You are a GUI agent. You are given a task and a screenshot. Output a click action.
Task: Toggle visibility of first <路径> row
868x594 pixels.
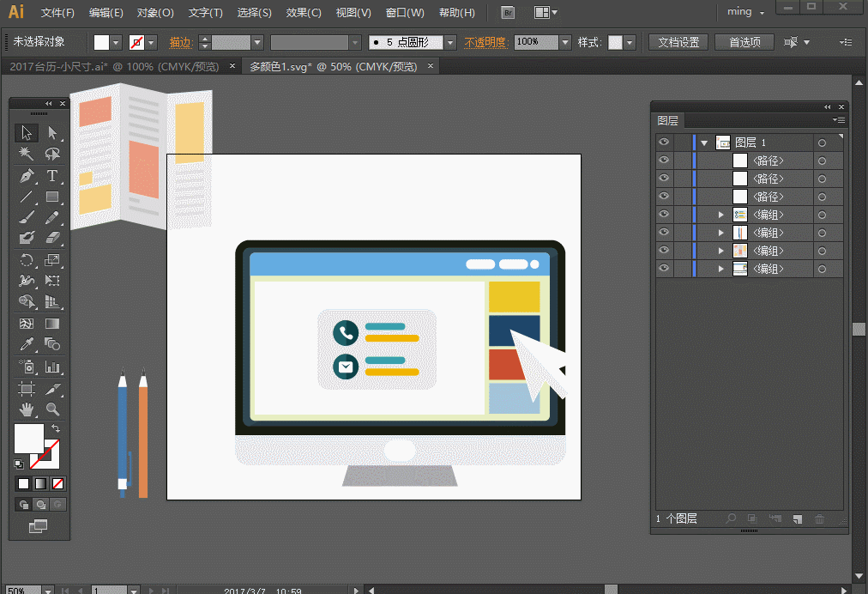point(664,161)
